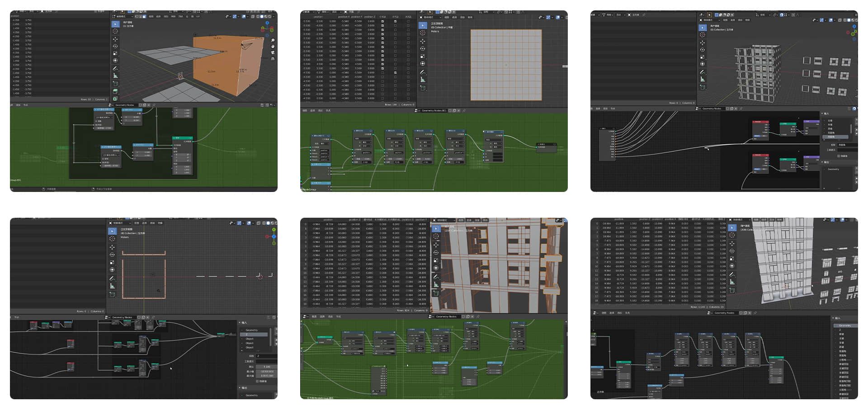Open Object Mode dropdown in square outline screenshot
This screenshot has width=868, height=411.
click(x=120, y=223)
